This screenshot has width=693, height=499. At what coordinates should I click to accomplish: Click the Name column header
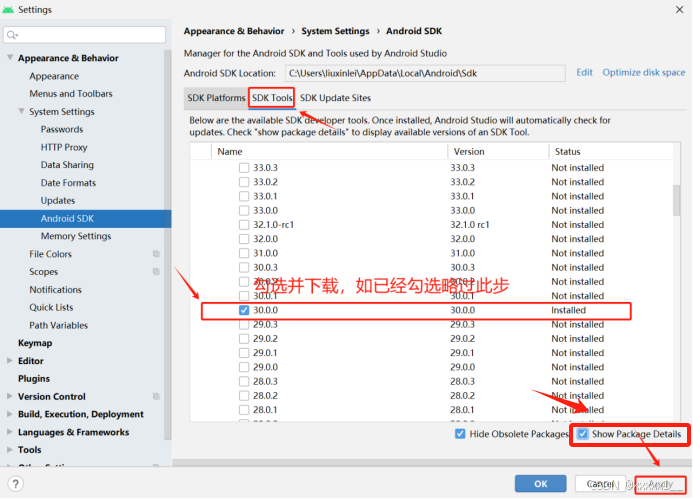pyautogui.click(x=330, y=152)
